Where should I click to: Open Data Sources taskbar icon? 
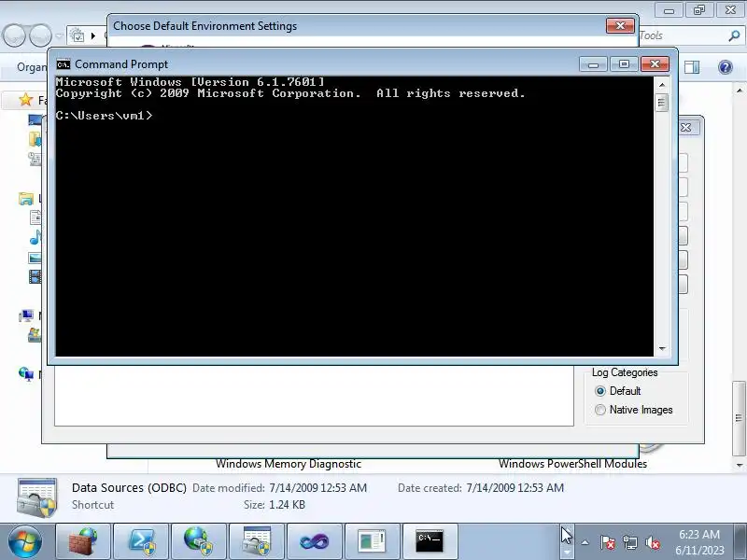[x=256, y=541]
